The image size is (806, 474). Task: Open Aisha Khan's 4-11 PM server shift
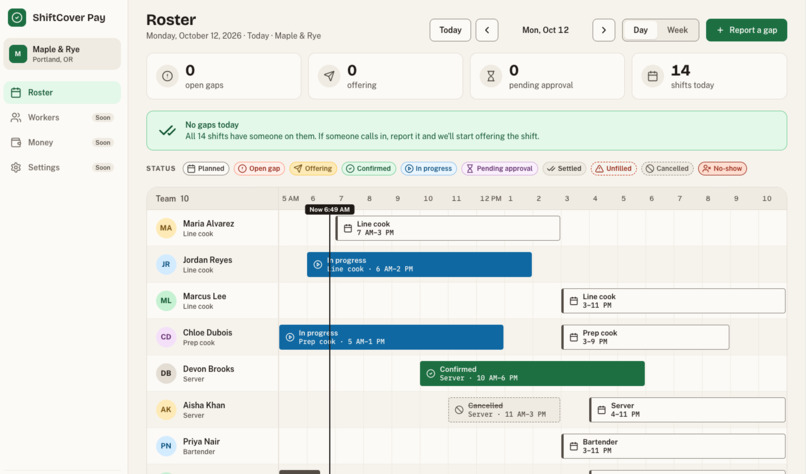(688, 410)
